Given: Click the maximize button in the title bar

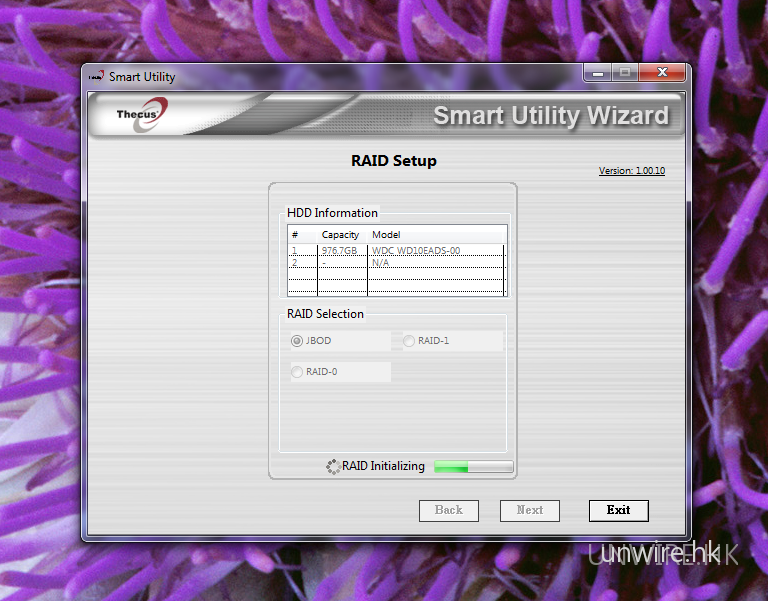Looking at the screenshot, I should pos(625,74).
